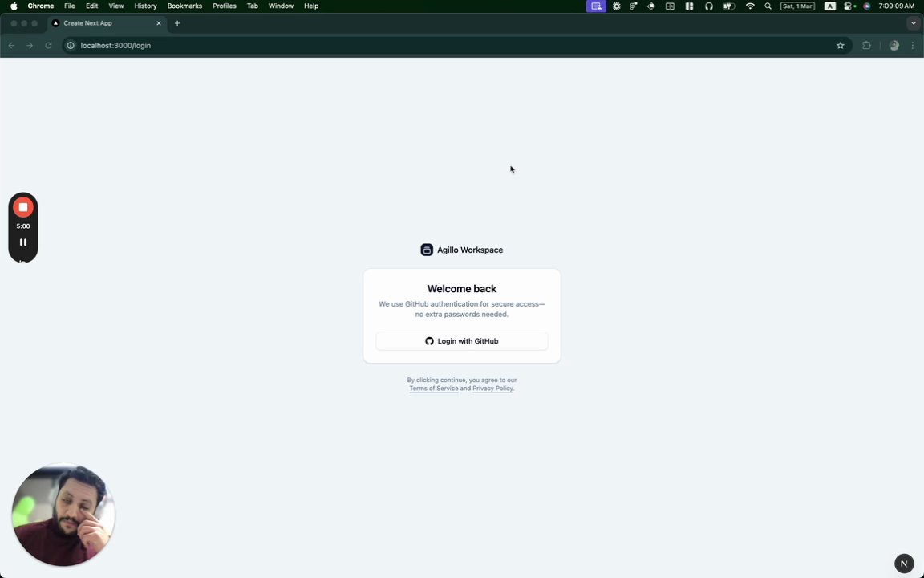The image size is (924, 578).
Task: Click the Welcome back heading
Action: click(x=461, y=288)
